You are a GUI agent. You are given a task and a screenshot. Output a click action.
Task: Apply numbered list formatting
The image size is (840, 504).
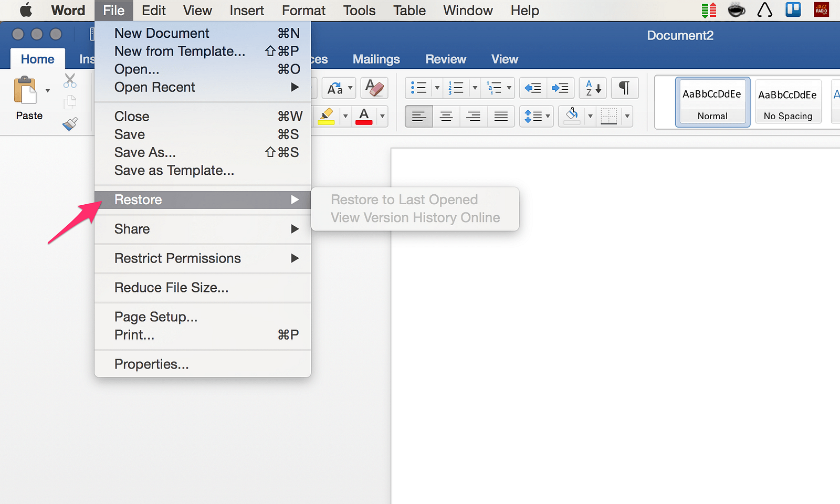click(456, 88)
